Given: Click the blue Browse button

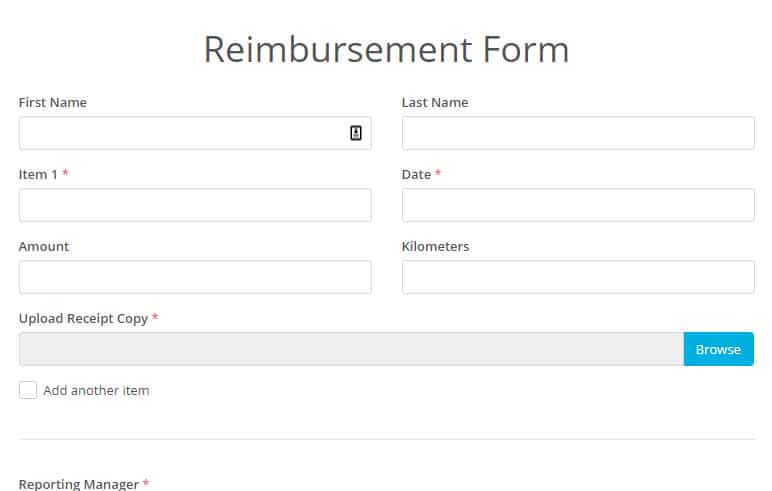Looking at the screenshot, I should click(x=718, y=349).
